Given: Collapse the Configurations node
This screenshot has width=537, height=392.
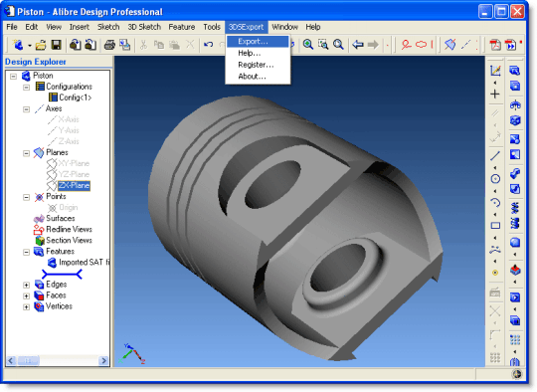Looking at the screenshot, I should pyautogui.click(x=27, y=88).
